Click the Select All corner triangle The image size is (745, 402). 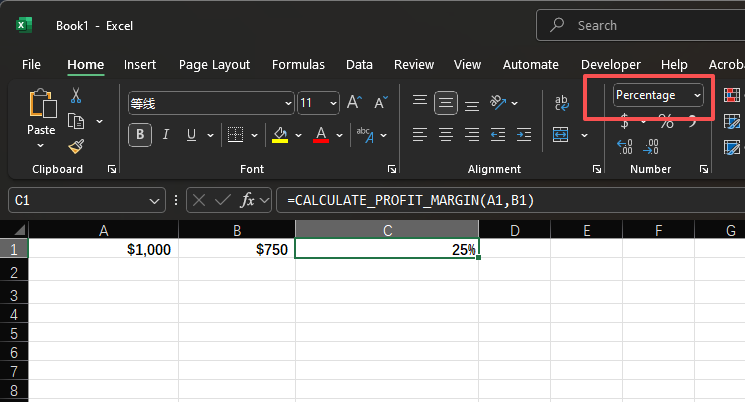19,230
